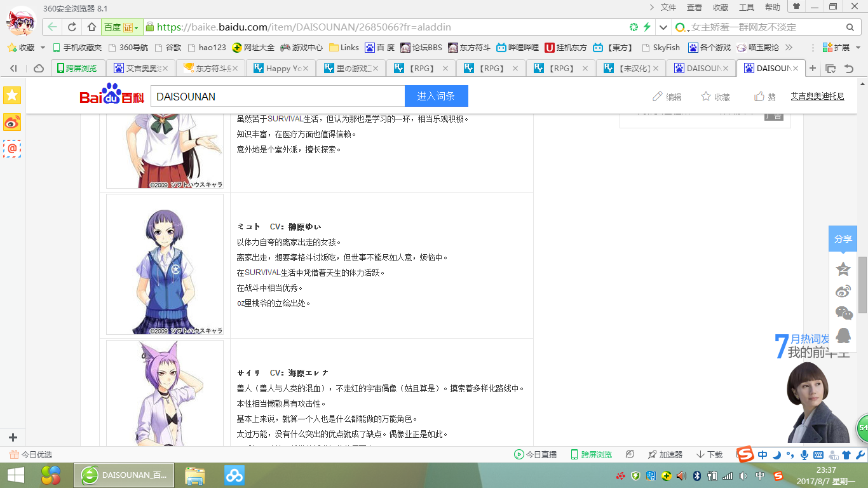This screenshot has width=868, height=488.
Task: Open a new browser tab with plus
Action: pos(813,68)
